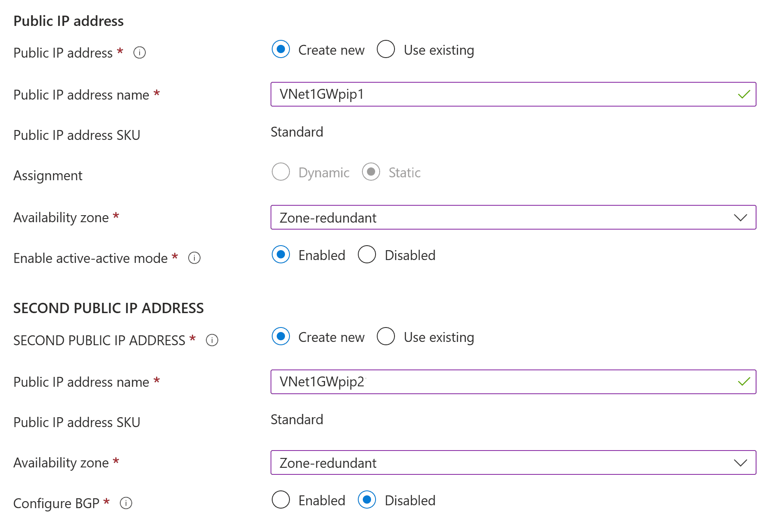Screen dimensions: 782x532
Task: Select Static assignment option
Action: coord(371,172)
